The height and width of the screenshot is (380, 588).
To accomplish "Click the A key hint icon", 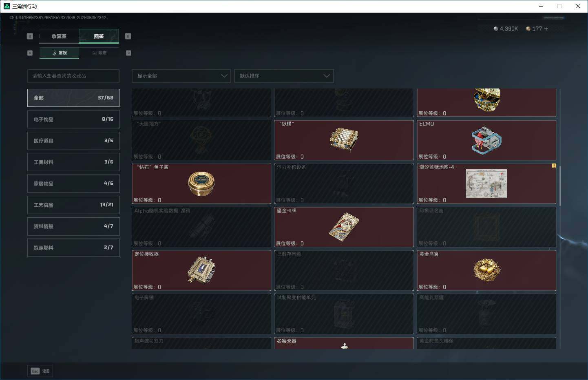I will point(30,53).
